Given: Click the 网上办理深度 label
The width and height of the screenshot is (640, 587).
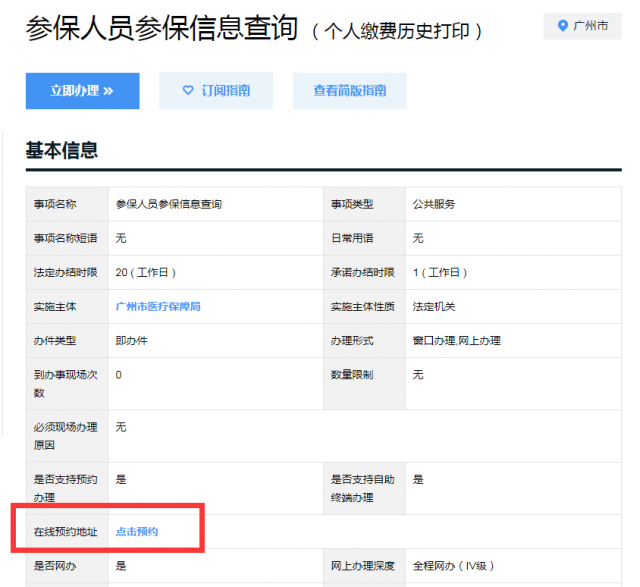Looking at the screenshot, I should point(362,566).
